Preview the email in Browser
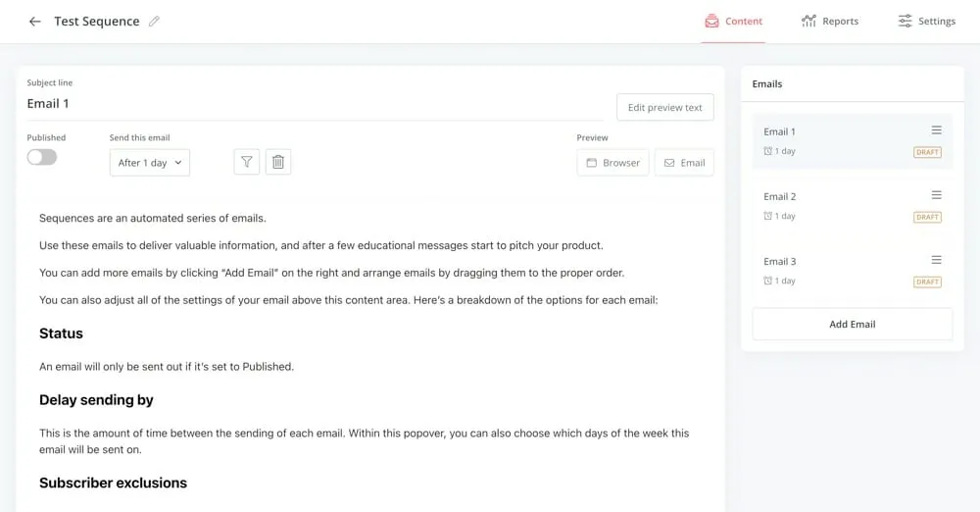This screenshot has width=980, height=512. point(612,163)
